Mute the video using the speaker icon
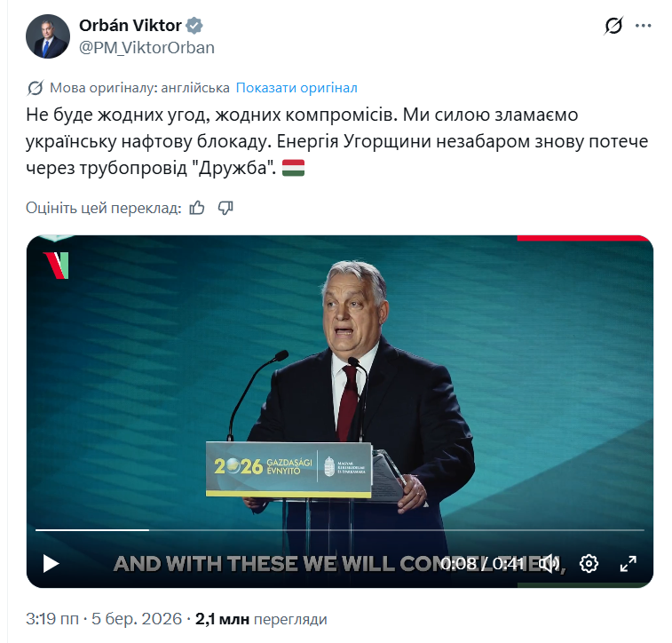The height and width of the screenshot is (643, 672). coord(549,564)
